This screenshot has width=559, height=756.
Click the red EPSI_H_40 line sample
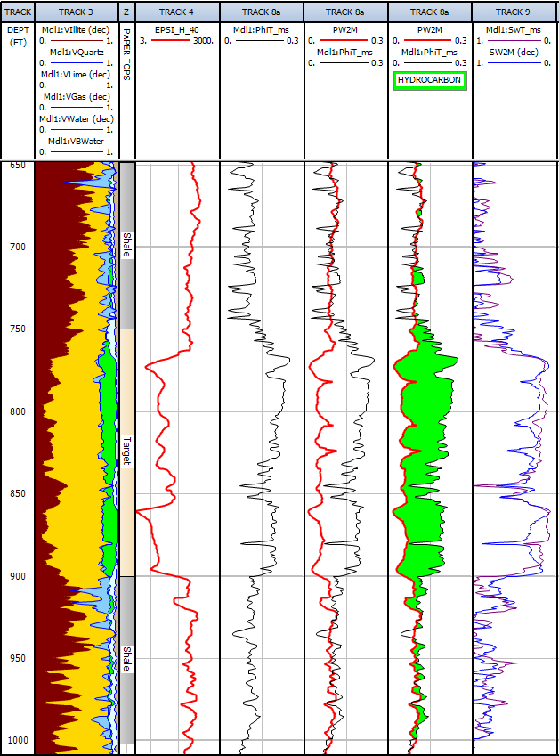170,40
